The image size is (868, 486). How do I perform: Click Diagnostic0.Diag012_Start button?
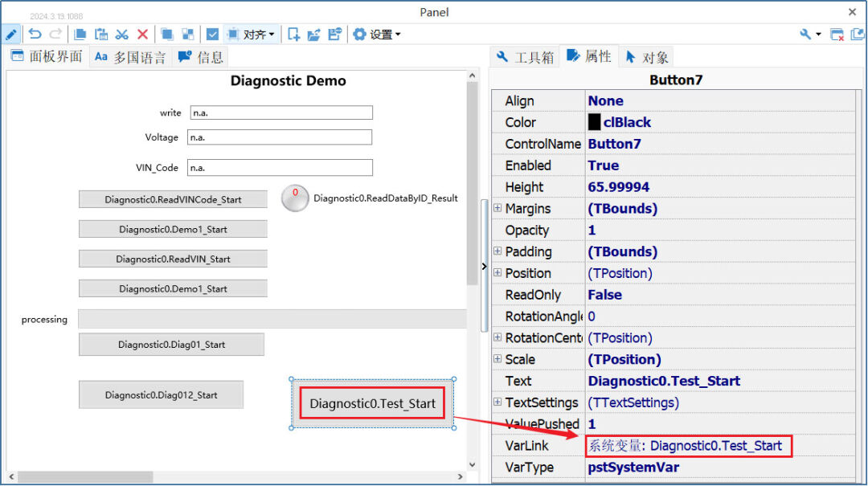[161, 395]
